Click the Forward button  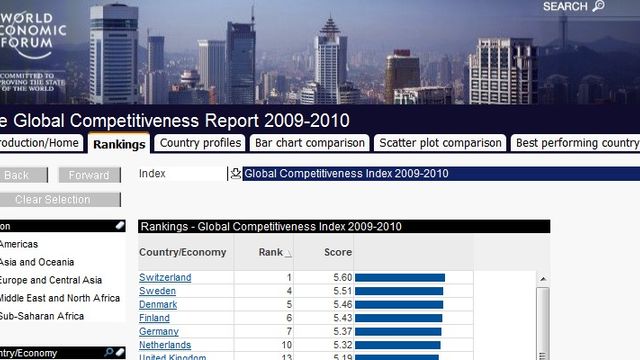pyautogui.click(x=89, y=175)
